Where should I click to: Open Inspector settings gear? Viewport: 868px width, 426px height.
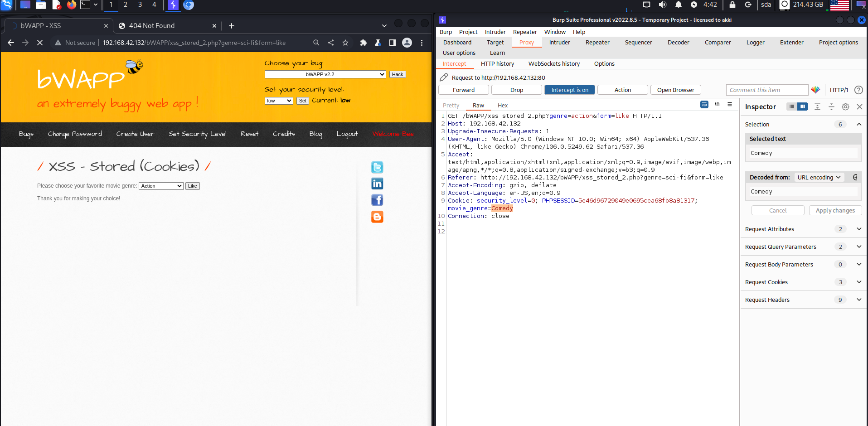845,107
